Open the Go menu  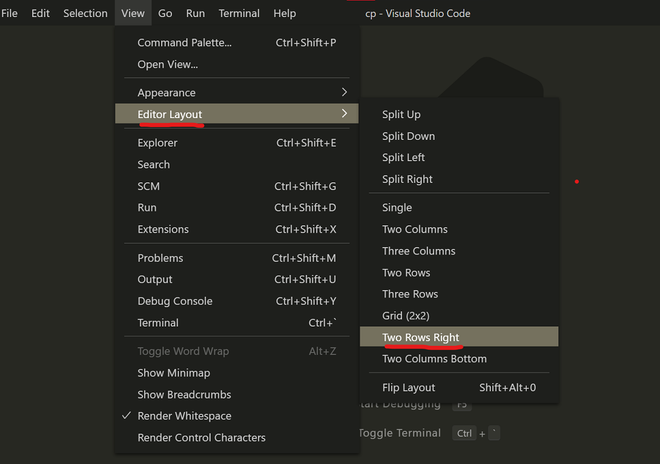165,13
